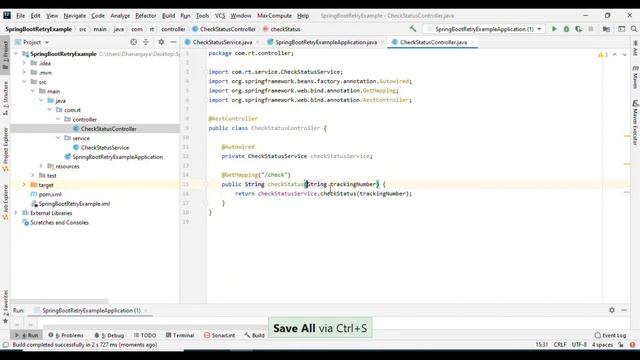
Task: Open the Favorites side tool window
Action: point(5,307)
